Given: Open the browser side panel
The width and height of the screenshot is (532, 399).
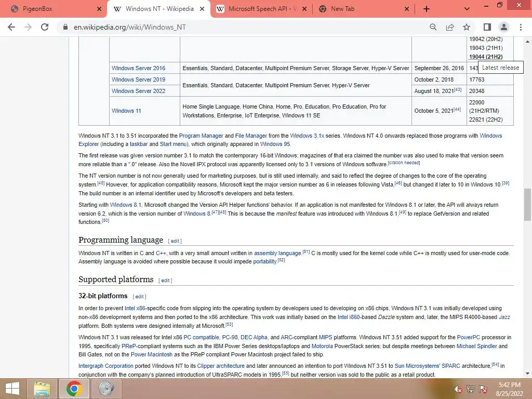Looking at the screenshot, I should point(487,27).
